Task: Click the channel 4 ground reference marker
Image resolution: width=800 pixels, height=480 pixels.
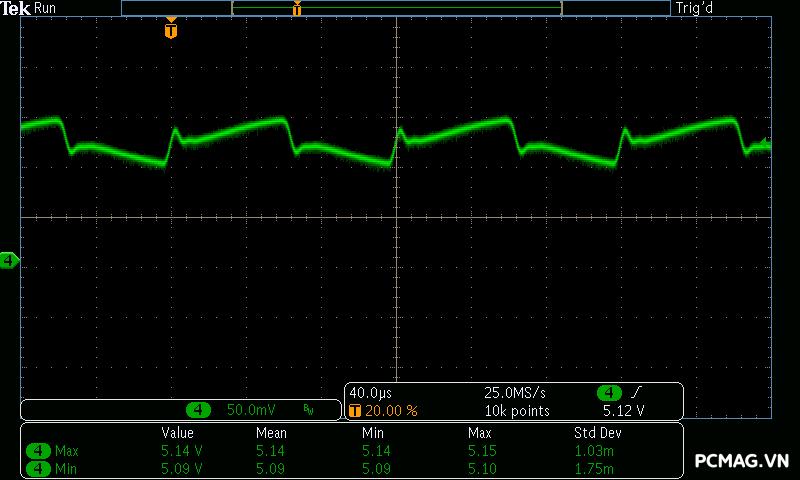Action: [x=9, y=261]
